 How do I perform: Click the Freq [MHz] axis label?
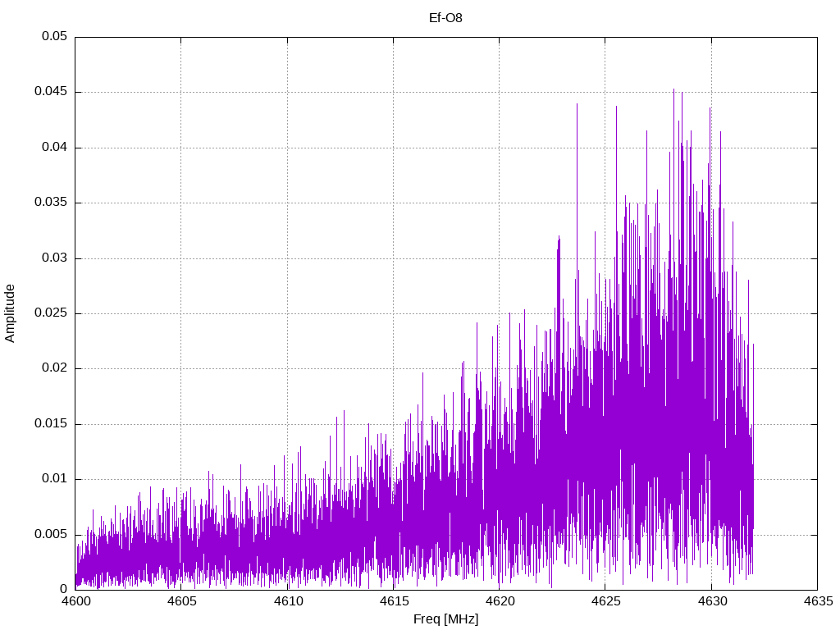(x=445, y=619)
